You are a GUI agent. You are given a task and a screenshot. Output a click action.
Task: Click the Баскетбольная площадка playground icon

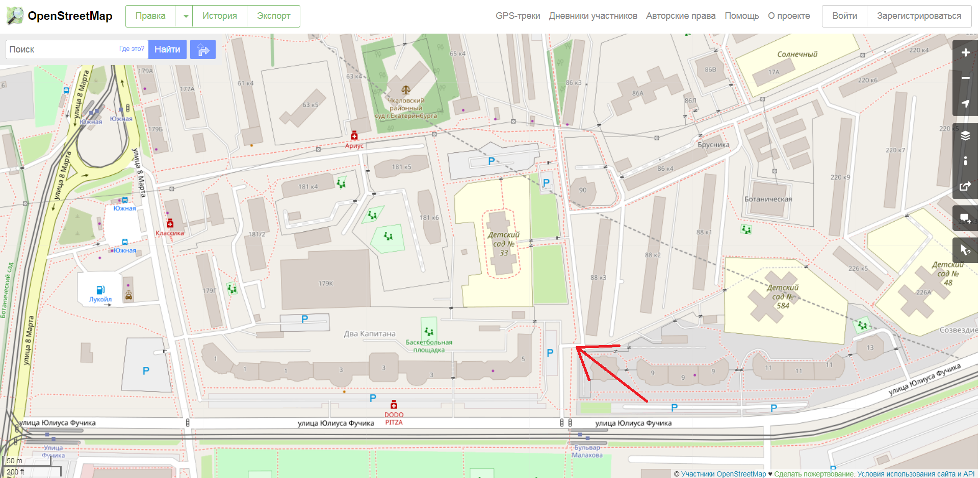click(429, 332)
